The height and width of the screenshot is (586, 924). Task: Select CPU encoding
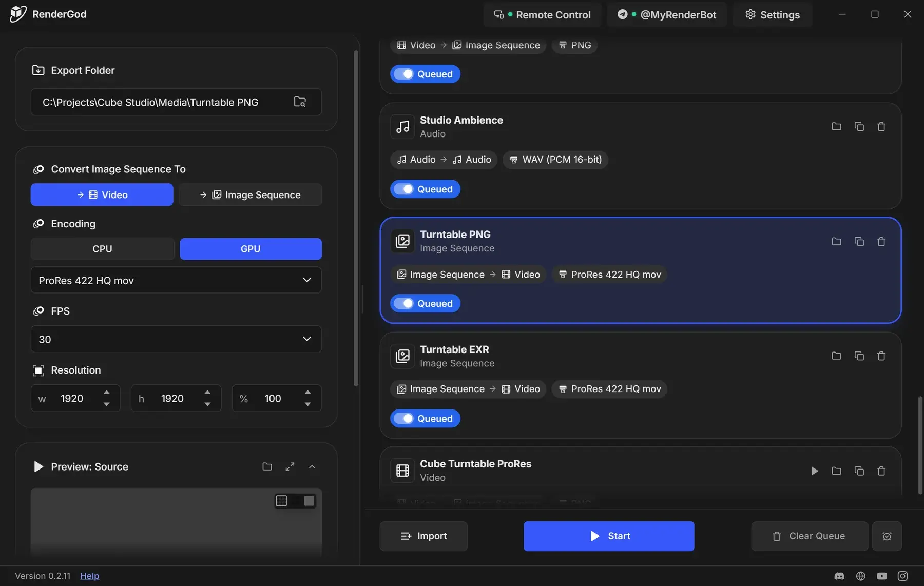point(102,248)
